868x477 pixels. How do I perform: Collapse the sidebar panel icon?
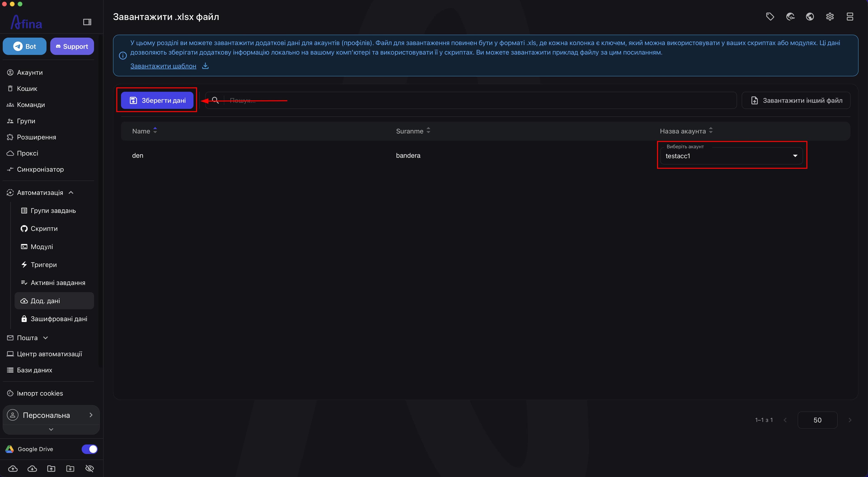(87, 22)
